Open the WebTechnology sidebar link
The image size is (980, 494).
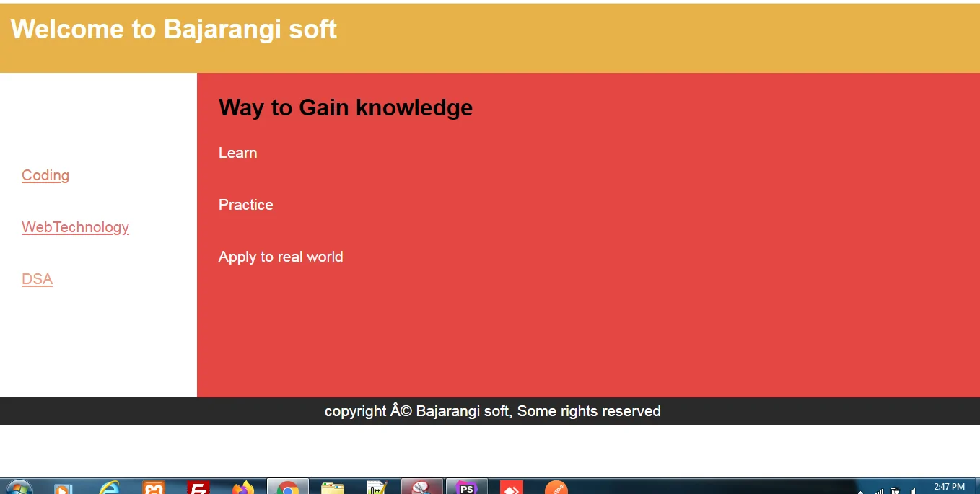click(x=75, y=227)
